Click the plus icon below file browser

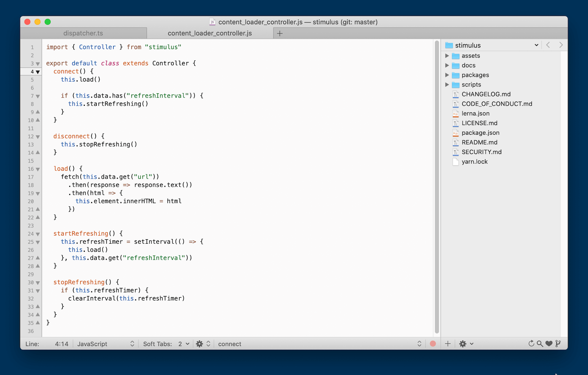448,344
